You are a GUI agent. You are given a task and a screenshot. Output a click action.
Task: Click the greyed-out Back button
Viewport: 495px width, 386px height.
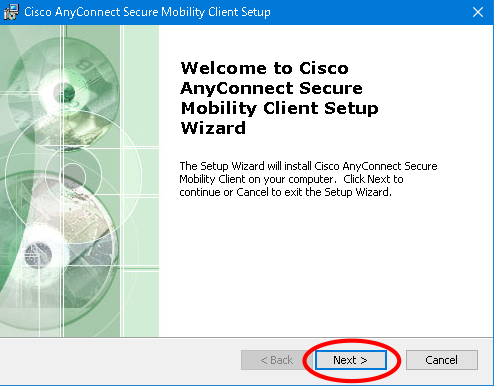point(276,360)
